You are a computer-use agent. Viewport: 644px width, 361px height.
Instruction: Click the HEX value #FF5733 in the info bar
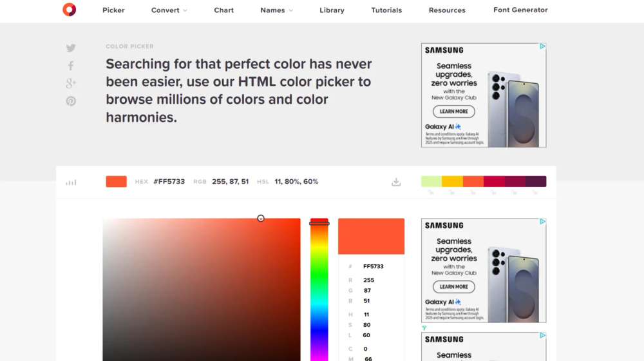coord(169,181)
